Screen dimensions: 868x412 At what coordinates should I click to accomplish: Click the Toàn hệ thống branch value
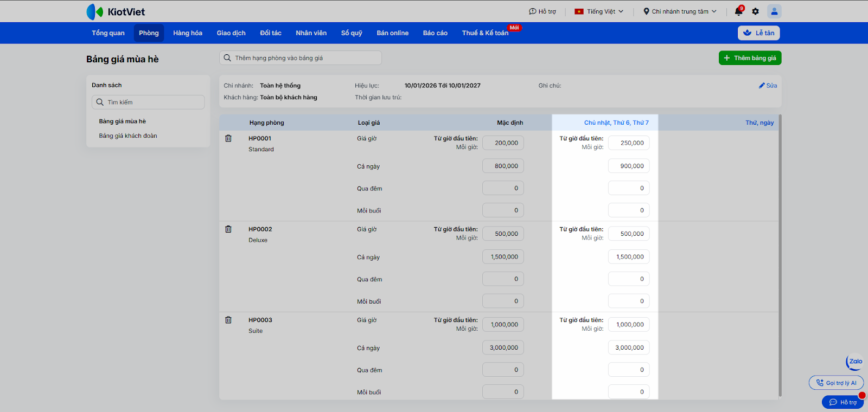point(280,86)
